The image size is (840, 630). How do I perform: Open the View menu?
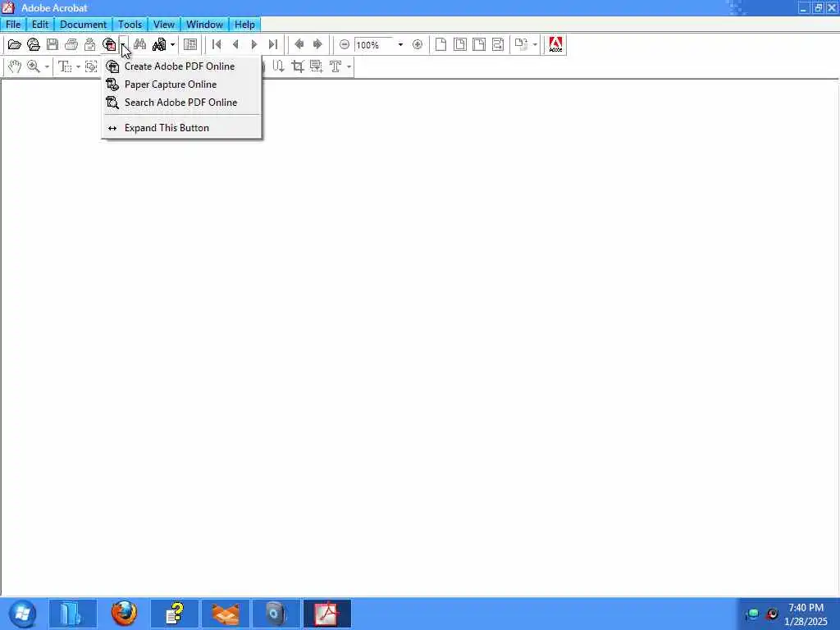164,25
